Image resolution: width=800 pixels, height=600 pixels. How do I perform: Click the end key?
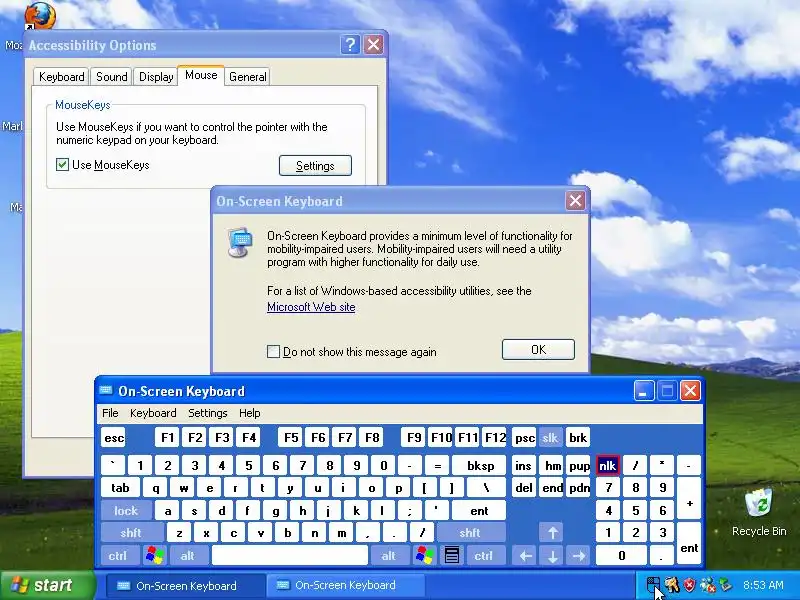click(552, 488)
